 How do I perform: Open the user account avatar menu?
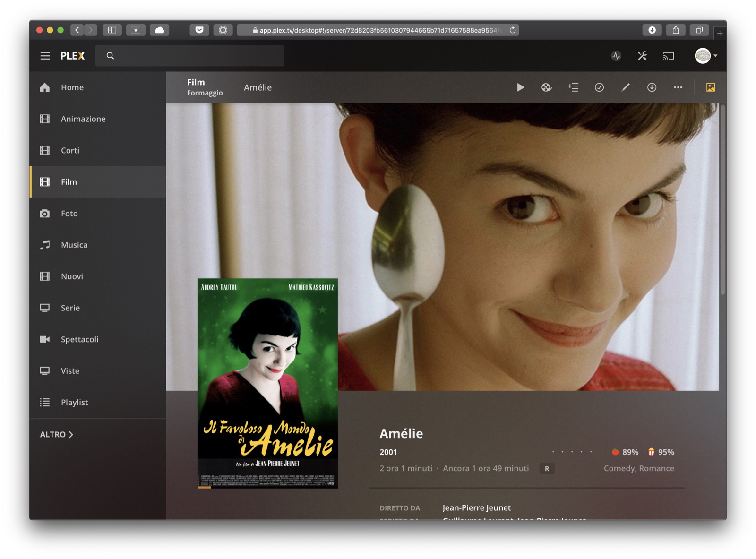tap(706, 56)
